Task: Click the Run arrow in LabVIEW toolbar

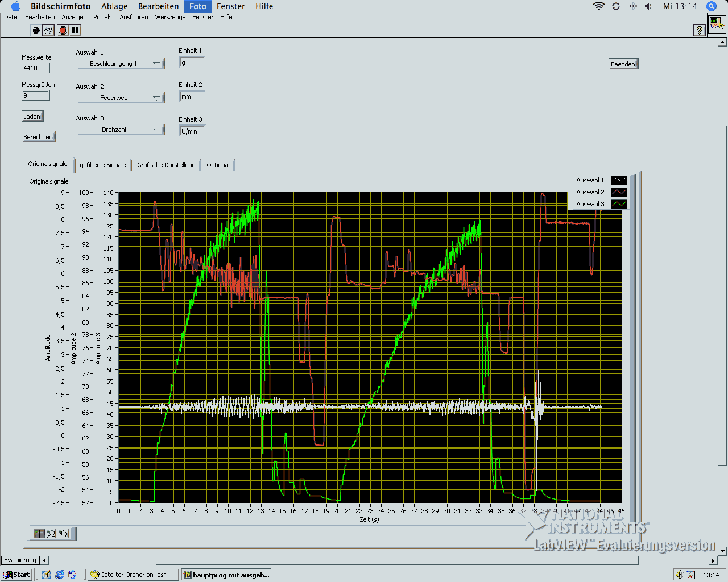Action: [36, 30]
